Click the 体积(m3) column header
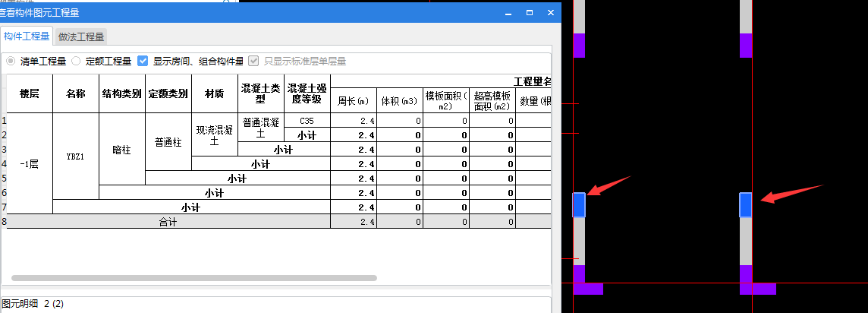The height and width of the screenshot is (313, 868). [400, 100]
